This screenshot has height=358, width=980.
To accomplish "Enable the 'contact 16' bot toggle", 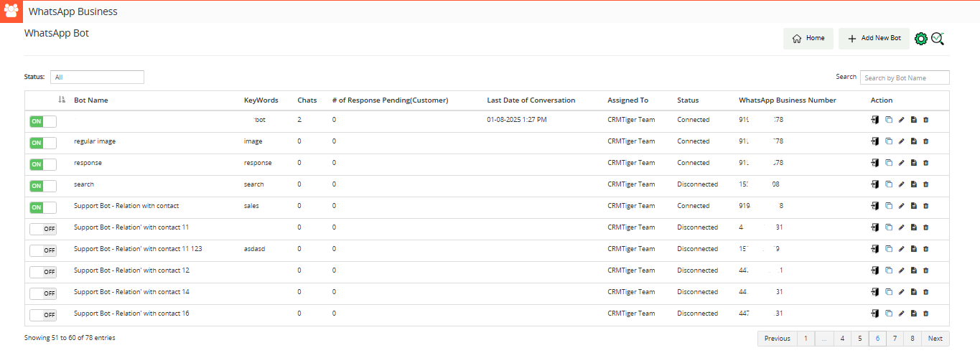I will (42, 315).
